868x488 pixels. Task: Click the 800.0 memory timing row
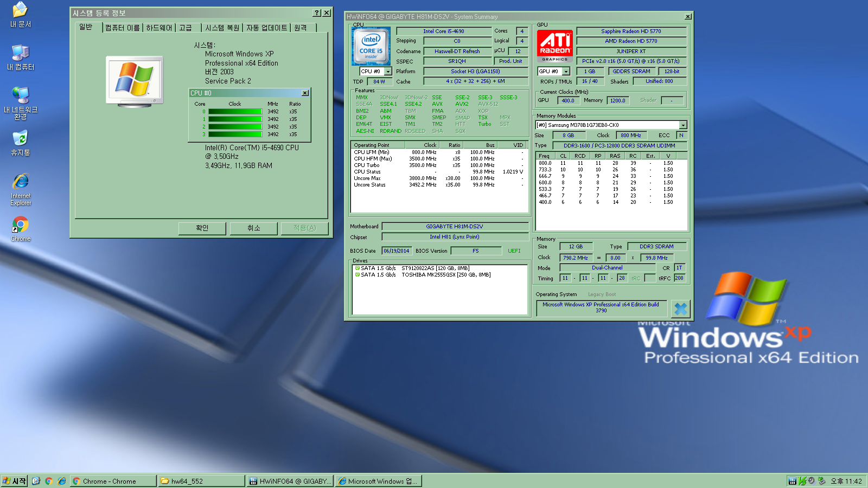[611, 163]
